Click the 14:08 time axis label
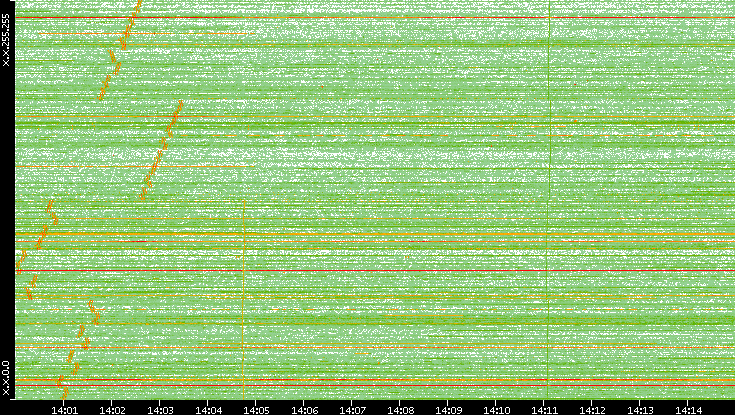The image size is (735, 415). pyautogui.click(x=400, y=411)
